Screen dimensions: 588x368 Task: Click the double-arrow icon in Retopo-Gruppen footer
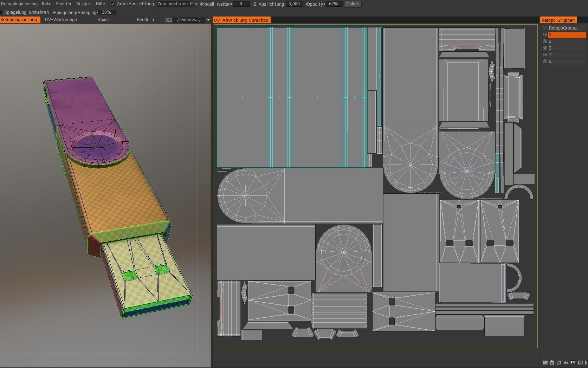(566, 363)
